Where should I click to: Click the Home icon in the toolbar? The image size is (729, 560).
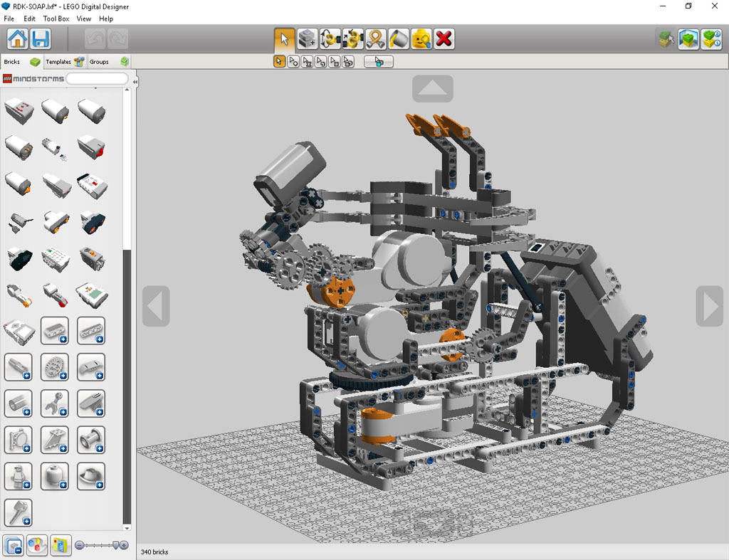17,38
